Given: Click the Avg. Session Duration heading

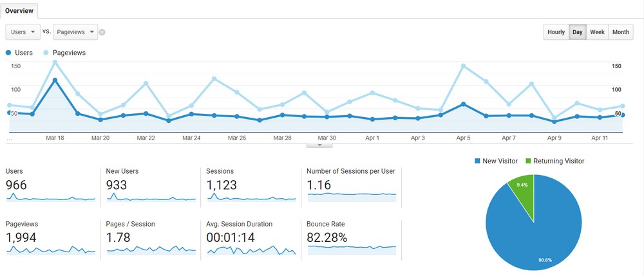Looking at the screenshot, I should [240, 225].
